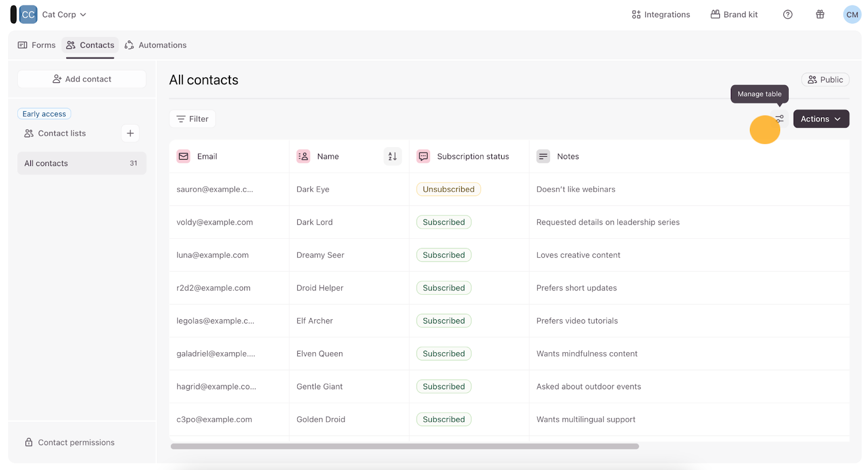The width and height of the screenshot is (868, 470).
Task: Open the Filter options
Action: click(x=193, y=119)
